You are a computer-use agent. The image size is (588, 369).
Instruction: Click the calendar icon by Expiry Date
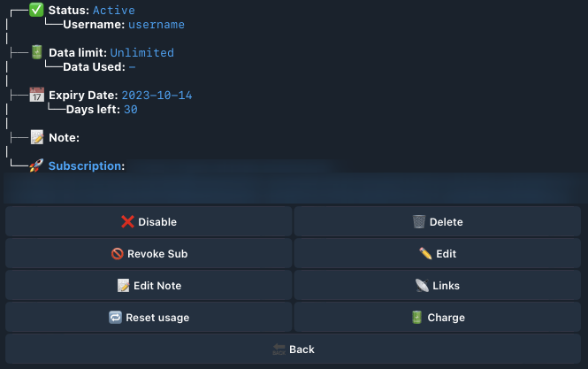pos(36,95)
